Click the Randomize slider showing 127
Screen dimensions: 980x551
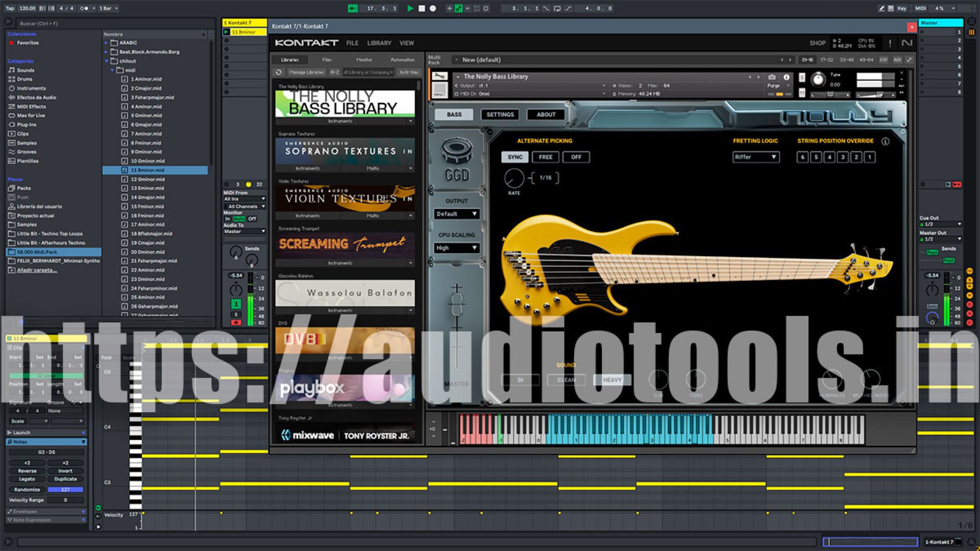66,489
